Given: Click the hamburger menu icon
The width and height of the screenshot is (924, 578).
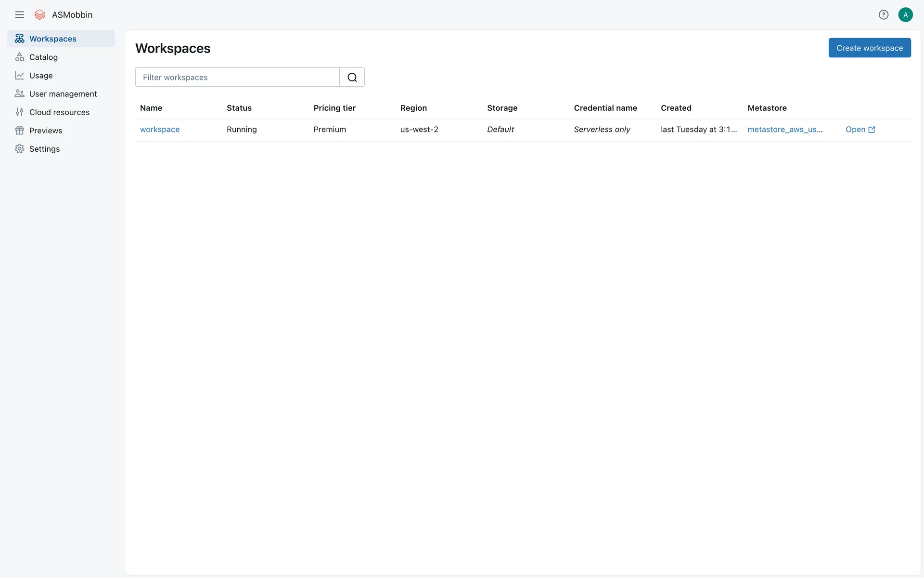Looking at the screenshot, I should coord(19,15).
